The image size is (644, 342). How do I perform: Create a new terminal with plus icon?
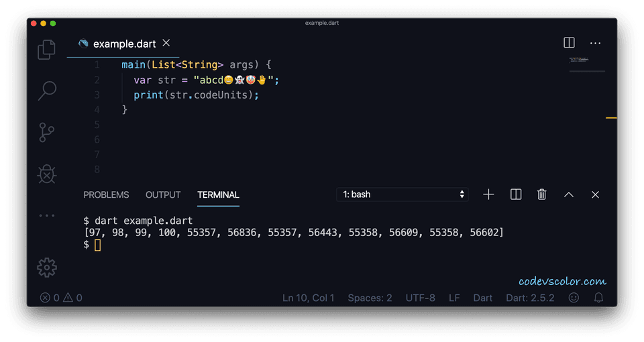point(488,194)
